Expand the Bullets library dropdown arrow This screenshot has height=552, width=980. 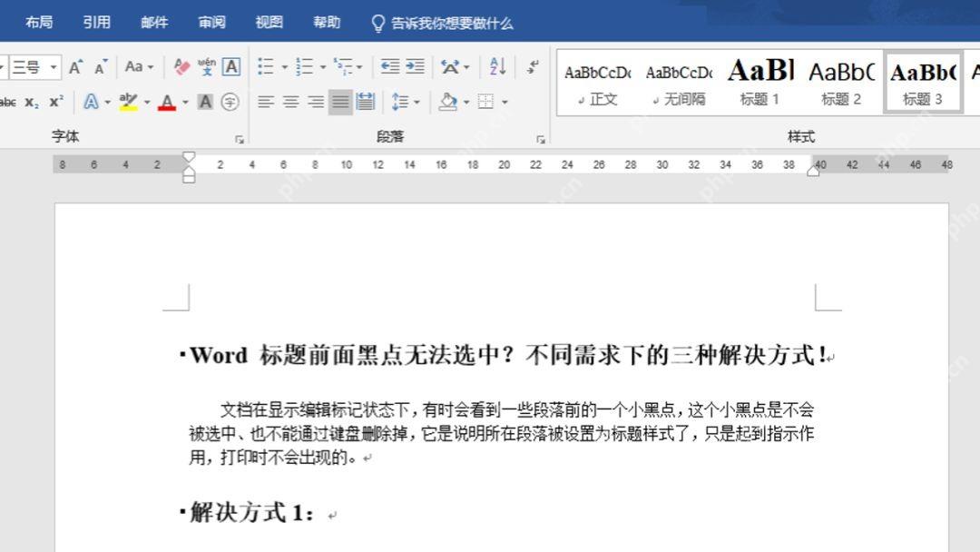284,67
